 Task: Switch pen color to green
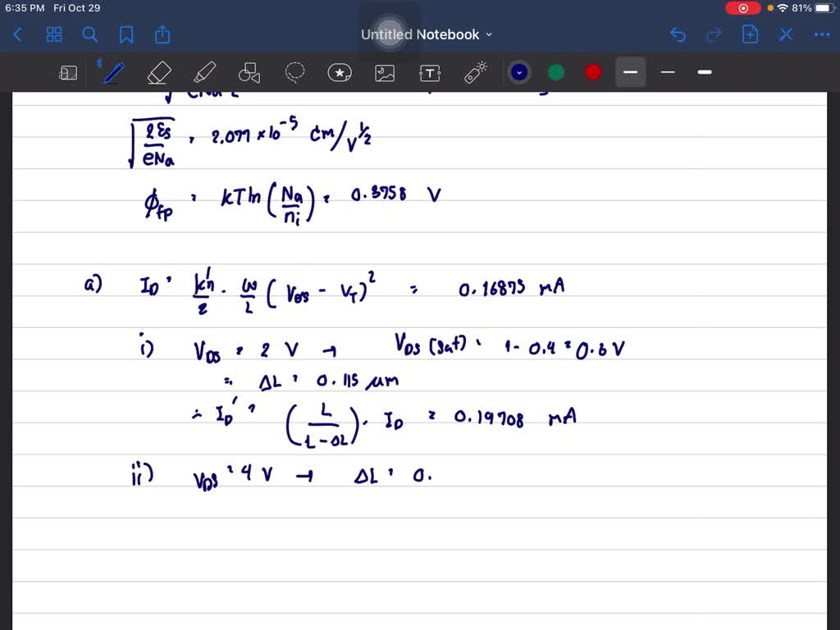(x=555, y=72)
